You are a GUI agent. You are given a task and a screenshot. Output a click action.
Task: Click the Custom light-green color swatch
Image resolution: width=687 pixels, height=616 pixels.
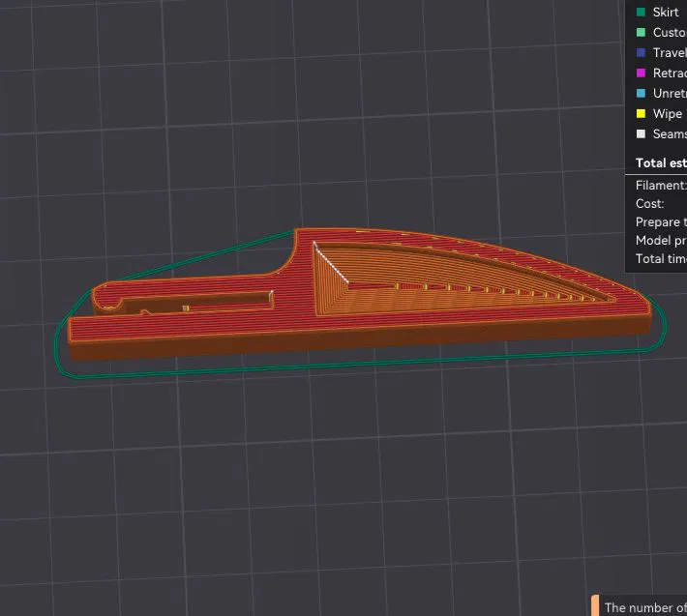coord(641,33)
